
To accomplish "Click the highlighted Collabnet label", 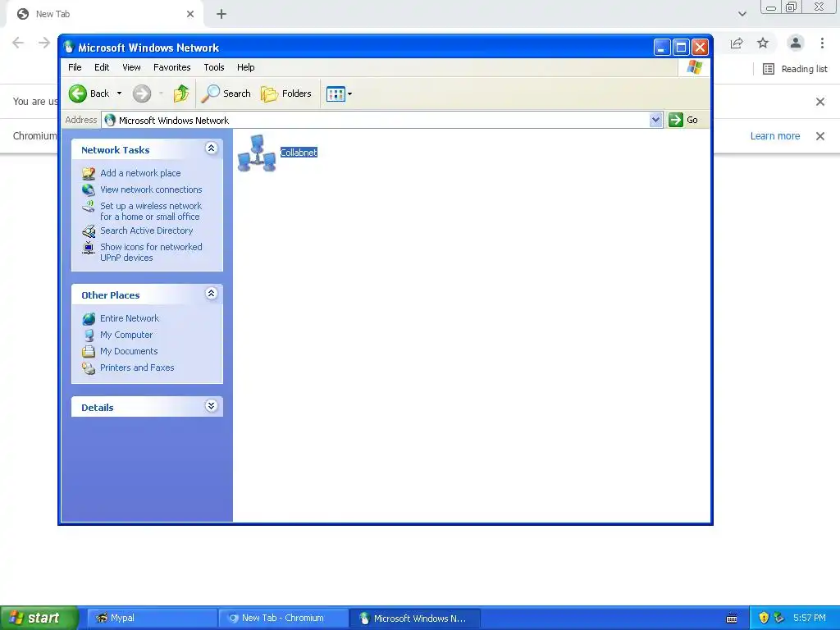I will 299,153.
